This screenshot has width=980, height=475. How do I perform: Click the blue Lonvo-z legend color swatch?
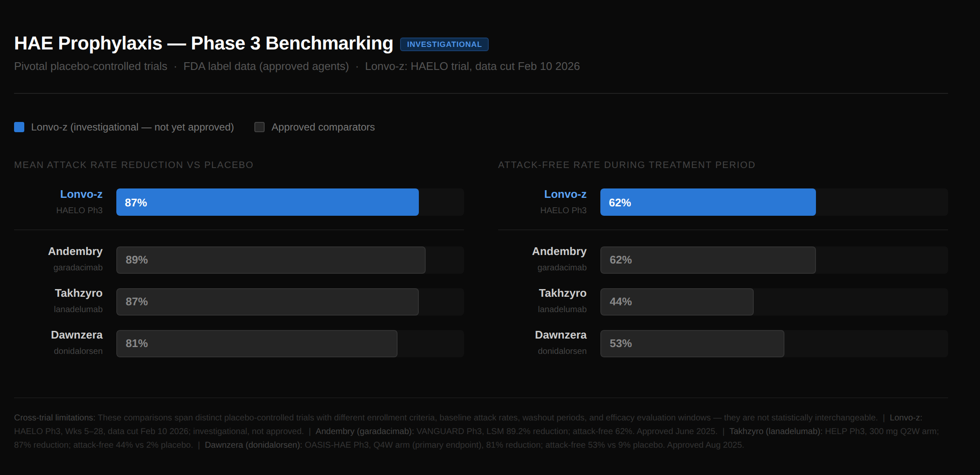(x=19, y=127)
